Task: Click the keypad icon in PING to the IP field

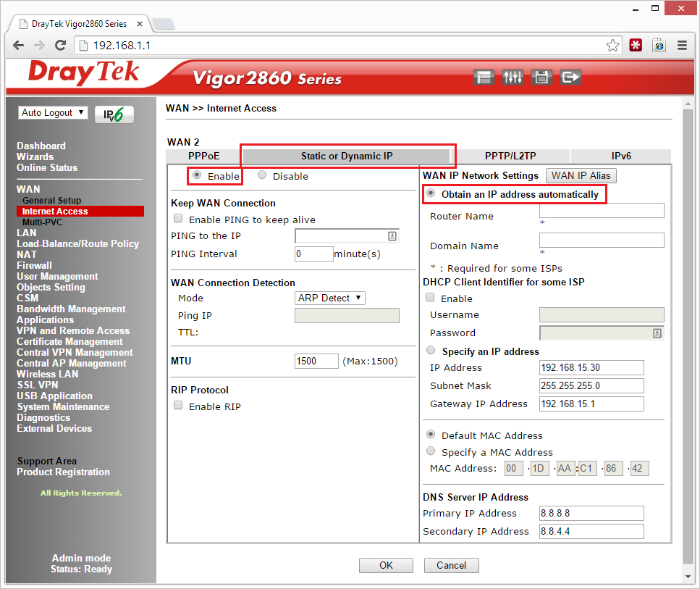Action: pyautogui.click(x=392, y=236)
